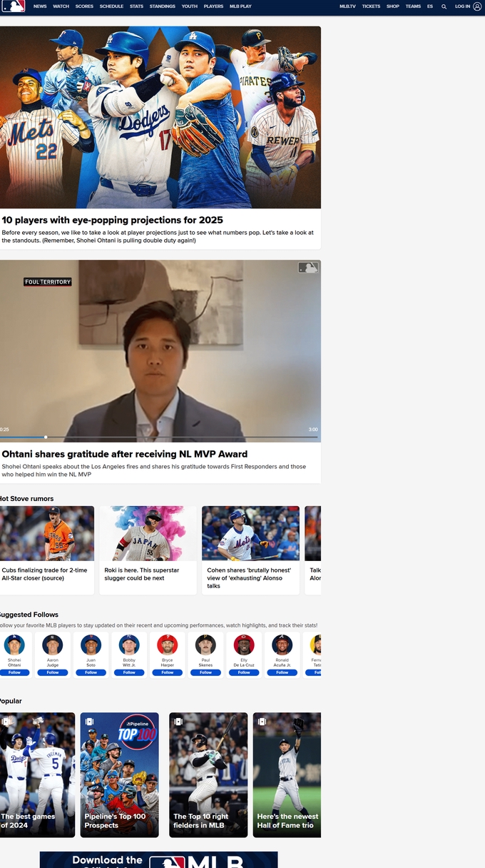Open 'The best games of 2024' story

coord(37,774)
